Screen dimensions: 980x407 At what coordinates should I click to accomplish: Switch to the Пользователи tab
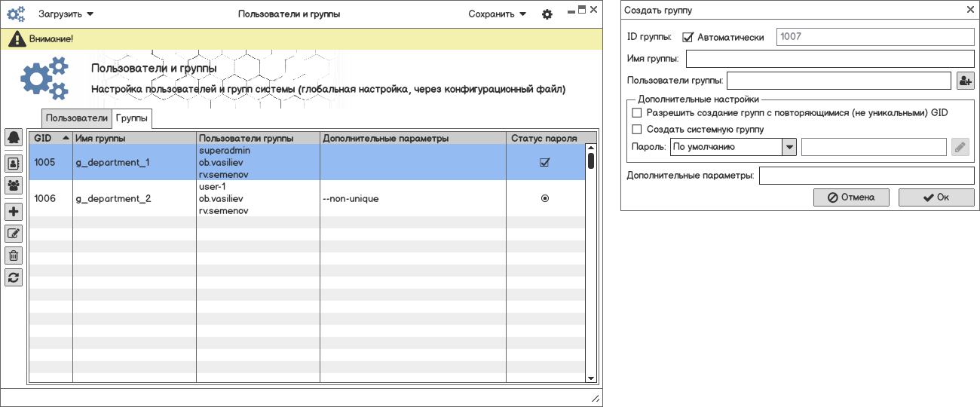coord(77,118)
